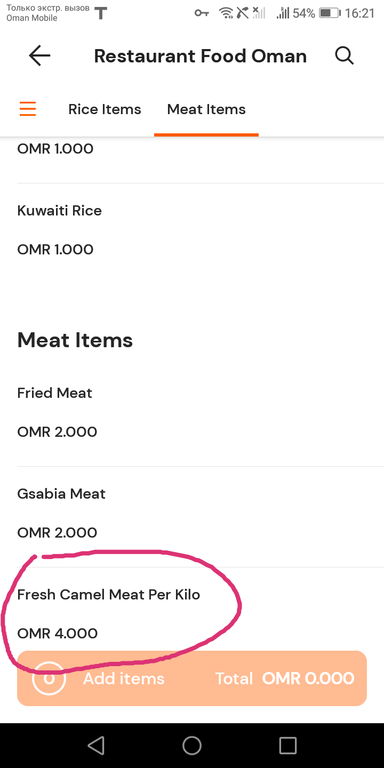The width and height of the screenshot is (384, 768).
Task: Tap the Total OMR 0.000 label
Action: 285,678
